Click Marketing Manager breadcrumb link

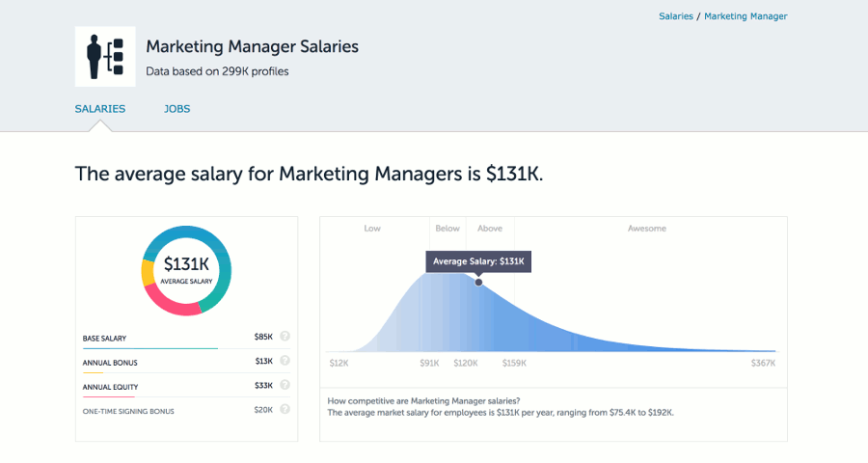[x=746, y=16]
